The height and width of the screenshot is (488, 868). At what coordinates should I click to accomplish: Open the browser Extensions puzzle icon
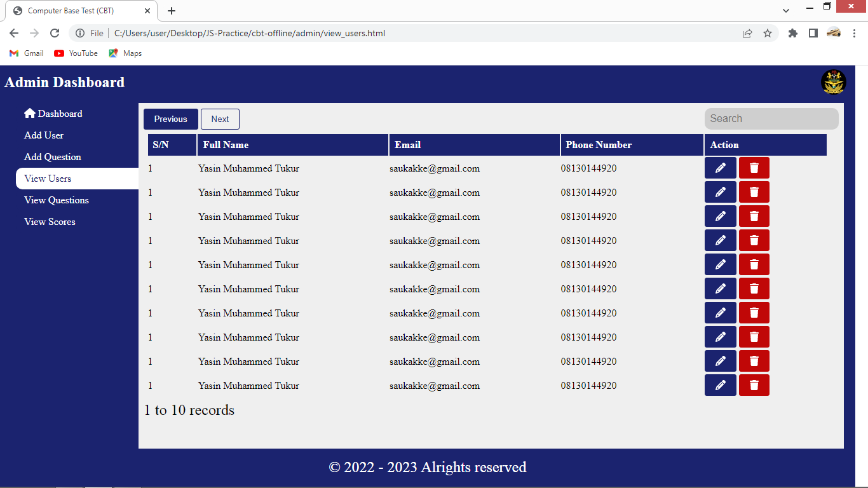point(793,33)
